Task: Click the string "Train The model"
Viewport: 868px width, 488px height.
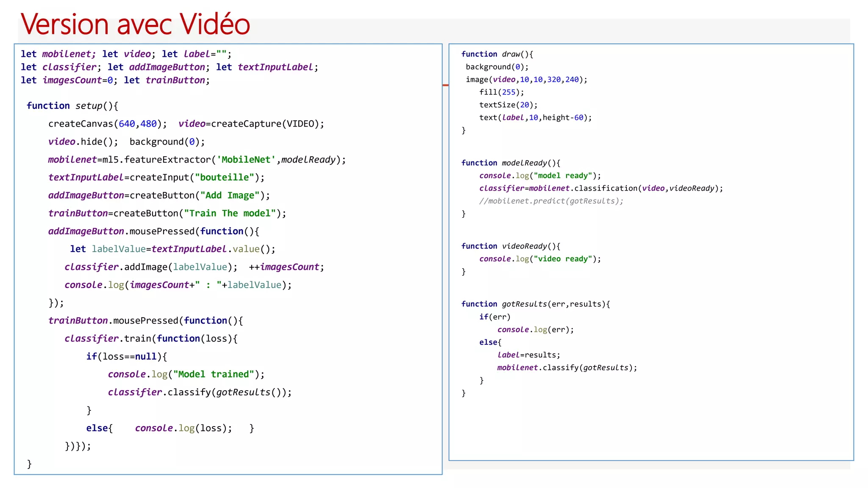Action: (x=230, y=213)
